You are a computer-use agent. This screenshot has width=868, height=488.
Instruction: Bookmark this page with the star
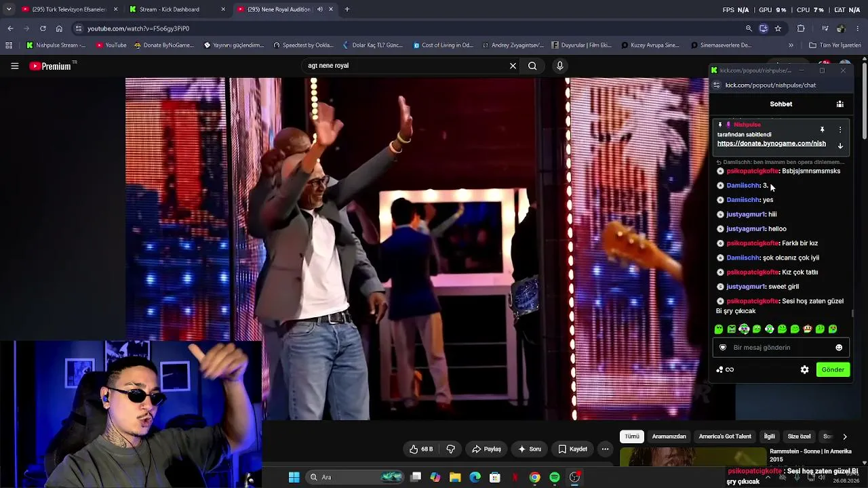coord(778,28)
